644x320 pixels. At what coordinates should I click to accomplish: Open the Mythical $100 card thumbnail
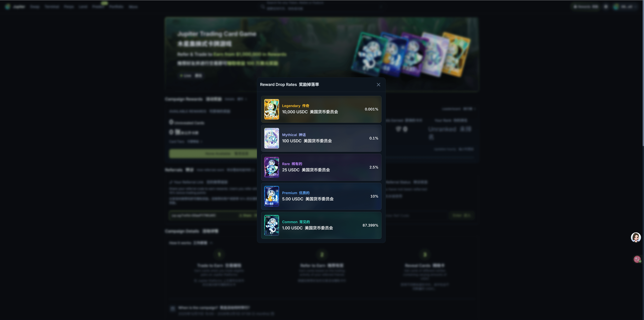(272, 138)
